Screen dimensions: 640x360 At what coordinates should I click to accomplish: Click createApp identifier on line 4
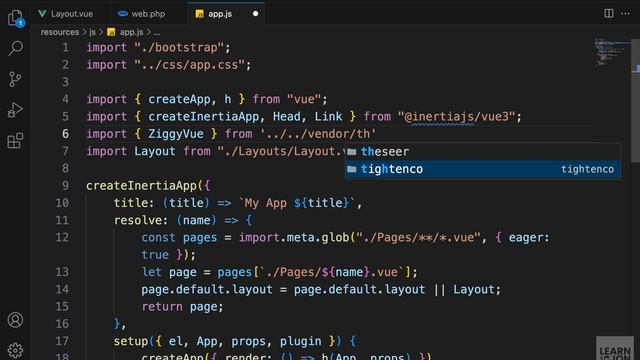tap(179, 99)
